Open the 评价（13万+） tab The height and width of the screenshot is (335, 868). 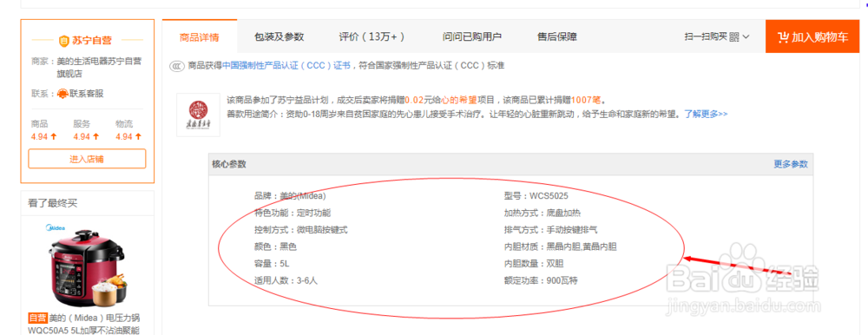372,37
